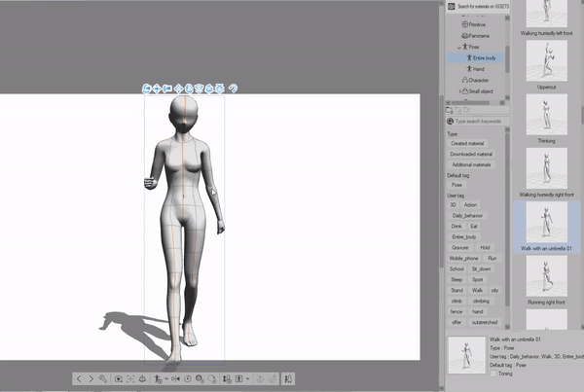
Task: Click the material tree vertical scrollbar
Action: point(507,58)
